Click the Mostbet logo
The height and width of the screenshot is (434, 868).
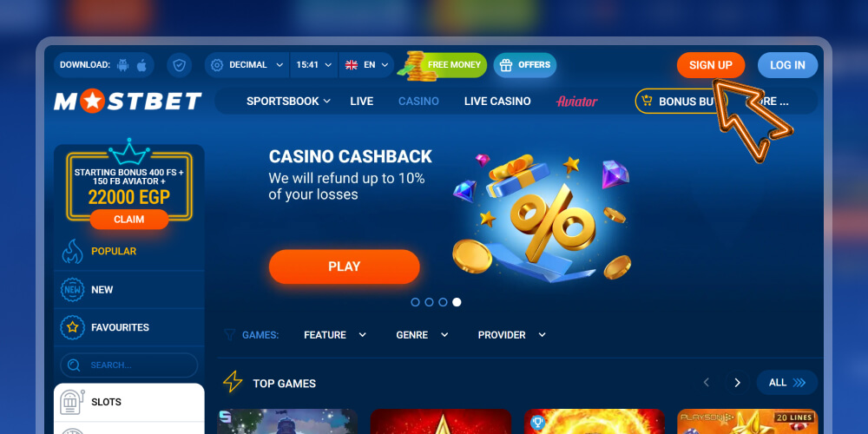coord(128,102)
